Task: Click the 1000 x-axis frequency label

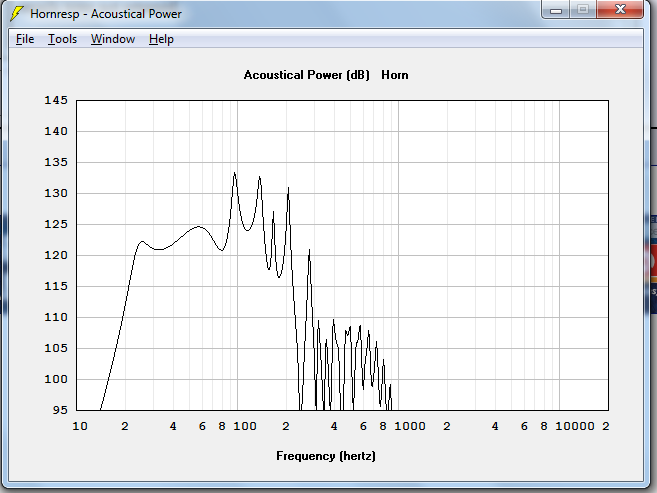Action: (410, 426)
